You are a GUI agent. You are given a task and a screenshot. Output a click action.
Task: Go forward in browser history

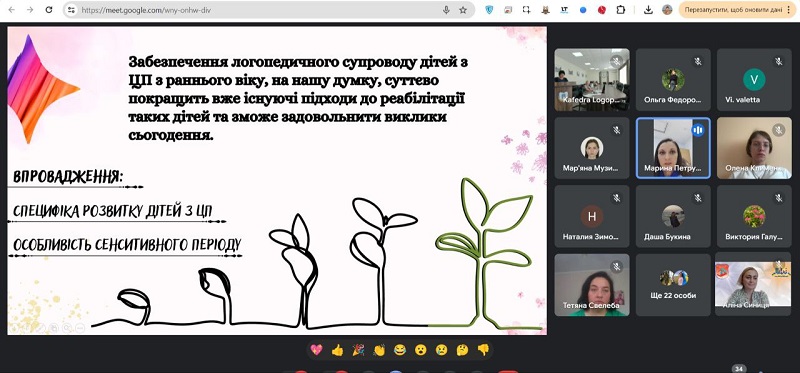pyautogui.click(x=30, y=10)
